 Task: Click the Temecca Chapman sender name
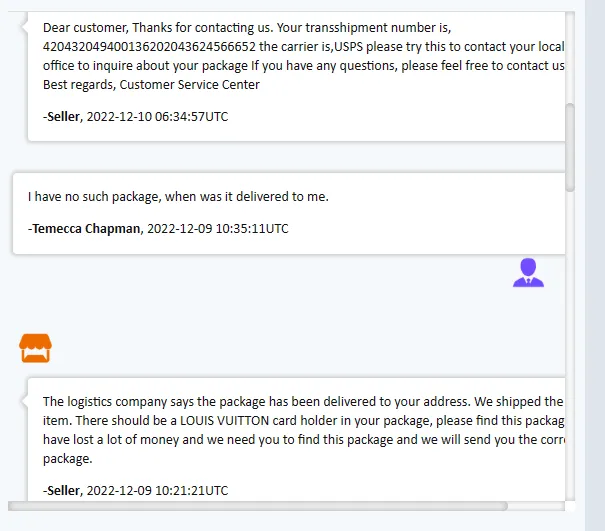pyautogui.click(x=86, y=229)
